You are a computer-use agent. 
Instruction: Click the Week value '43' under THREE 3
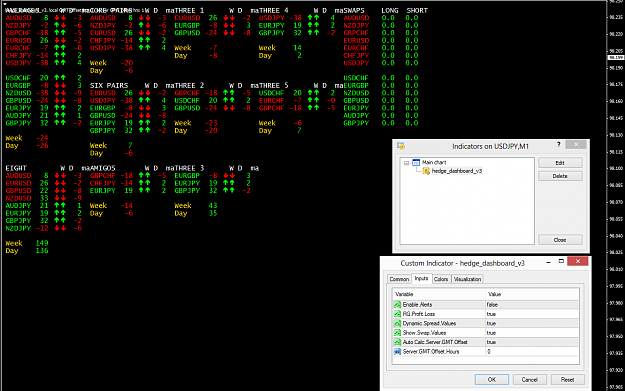(x=213, y=206)
